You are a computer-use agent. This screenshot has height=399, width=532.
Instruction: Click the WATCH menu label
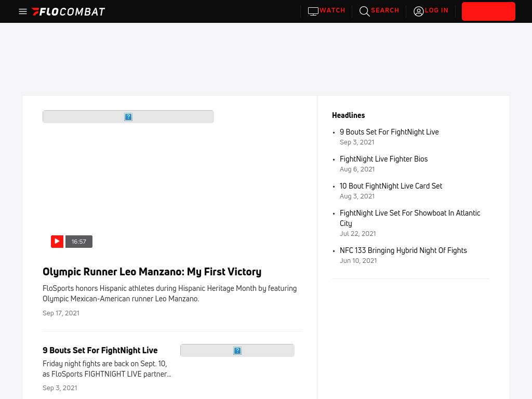point(332,10)
